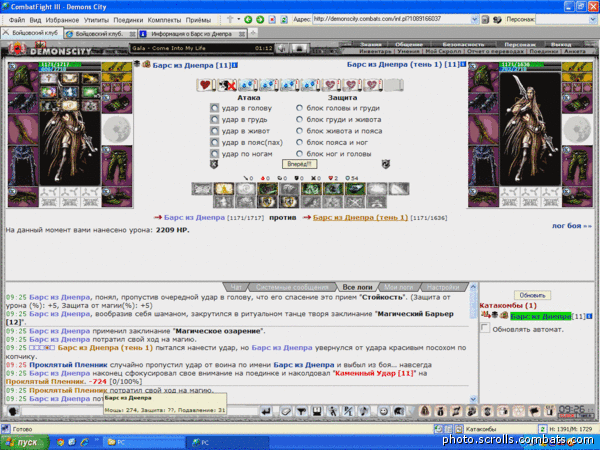Select attack option удар в голову
The height and width of the screenshot is (450, 600).
(x=214, y=108)
